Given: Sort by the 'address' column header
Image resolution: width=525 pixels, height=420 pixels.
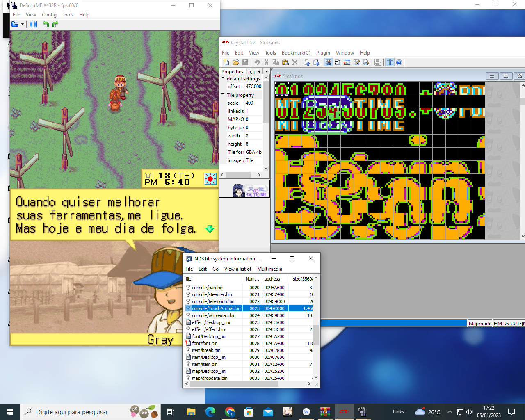Looking at the screenshot, I should pos(275,279).
